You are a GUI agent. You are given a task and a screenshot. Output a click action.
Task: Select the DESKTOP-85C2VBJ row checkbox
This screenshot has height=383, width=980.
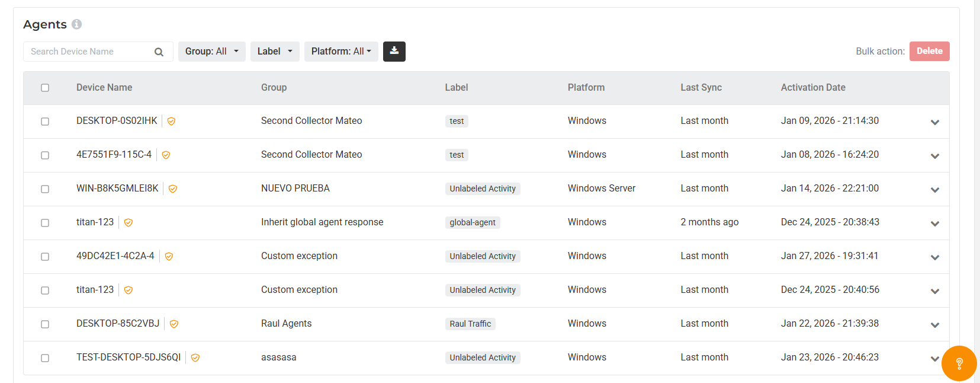point(45,324)
